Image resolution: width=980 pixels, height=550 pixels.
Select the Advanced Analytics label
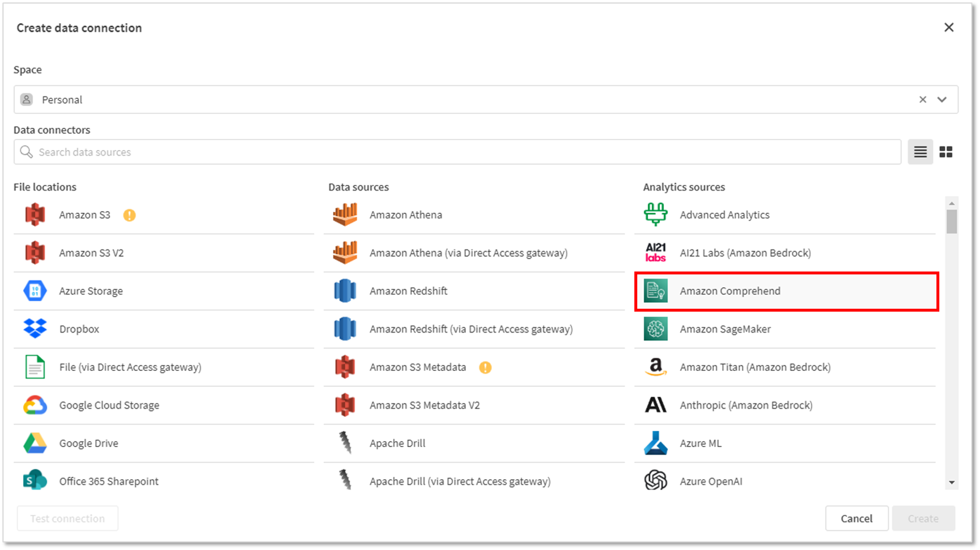[724, 215]
